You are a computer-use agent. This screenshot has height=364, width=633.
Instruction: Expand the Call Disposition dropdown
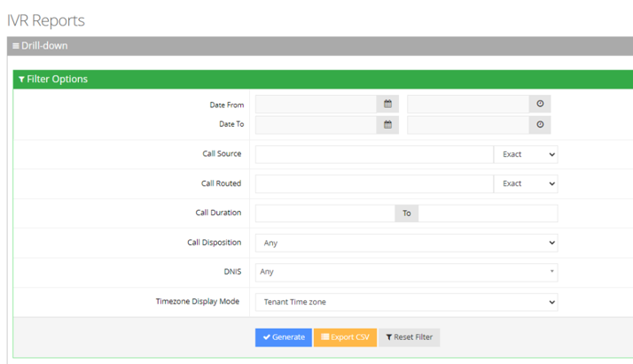[406, 243]
